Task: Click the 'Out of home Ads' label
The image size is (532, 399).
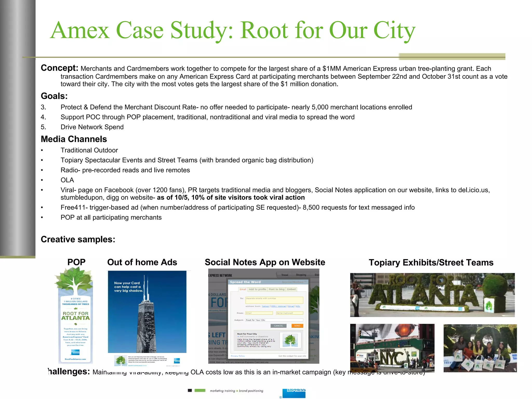Action: click(x=142, y=262)
